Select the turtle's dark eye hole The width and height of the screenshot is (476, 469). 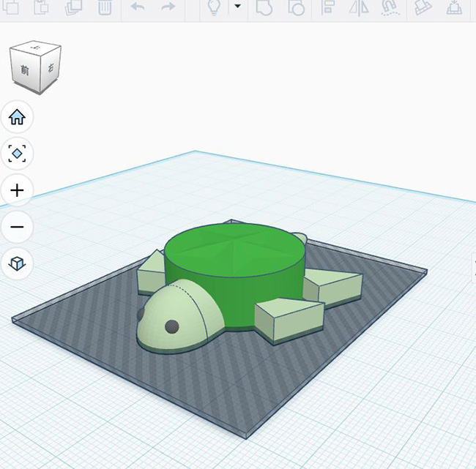pos(172,326)
